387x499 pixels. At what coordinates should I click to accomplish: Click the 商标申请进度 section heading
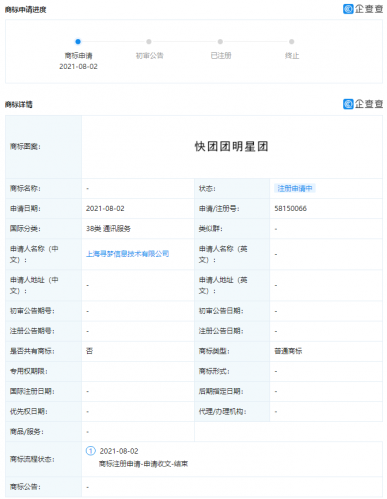[x=25, y=10]
